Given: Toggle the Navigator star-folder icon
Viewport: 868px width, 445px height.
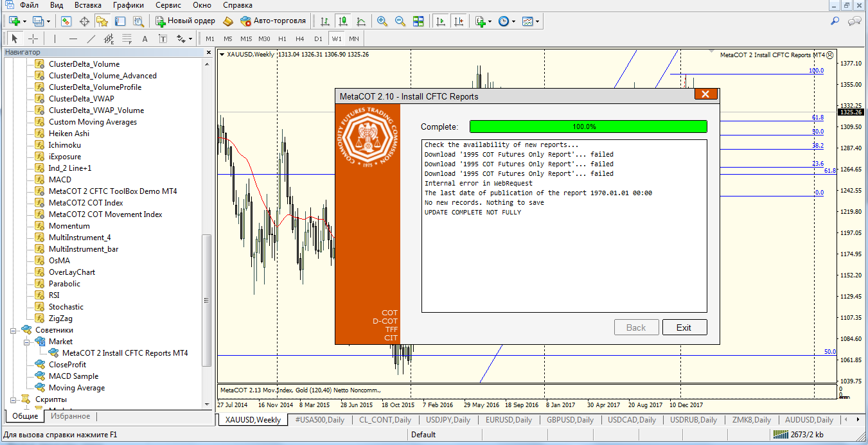Looking at the screenshot, I should click(x=102, y=21).
